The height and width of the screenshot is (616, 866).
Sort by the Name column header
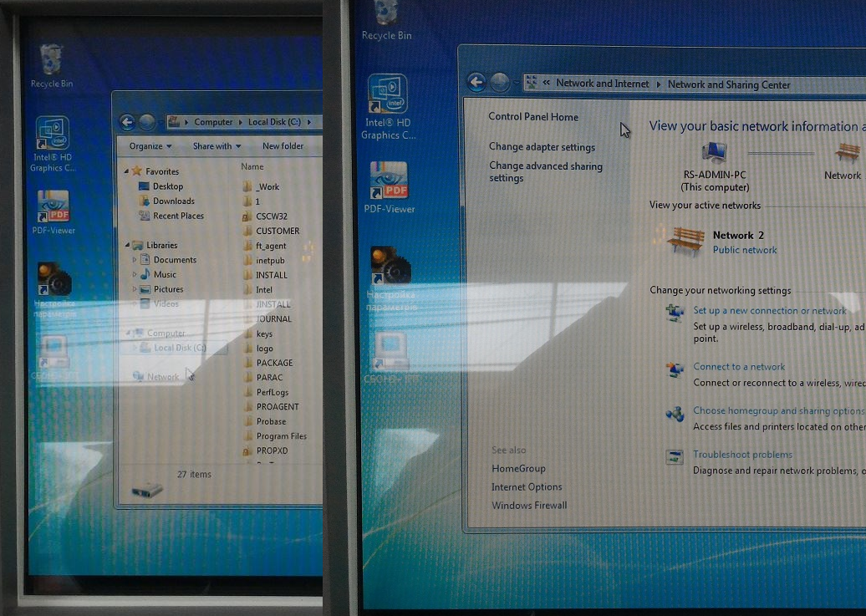(x=252, y=166)
